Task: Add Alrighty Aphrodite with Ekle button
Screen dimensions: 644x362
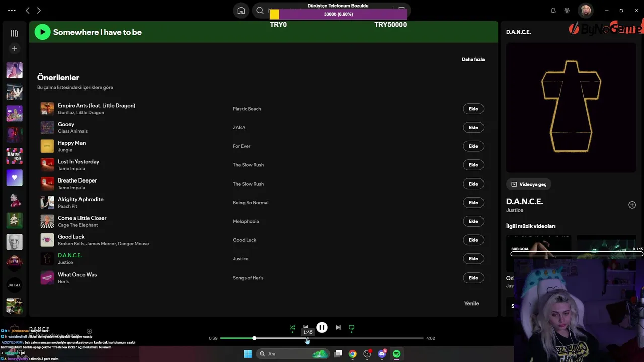Action: [473, 203]
